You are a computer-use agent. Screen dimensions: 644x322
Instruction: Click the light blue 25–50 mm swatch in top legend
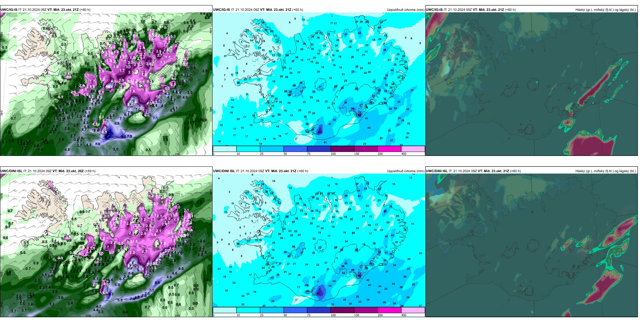[x=271, y=149]
